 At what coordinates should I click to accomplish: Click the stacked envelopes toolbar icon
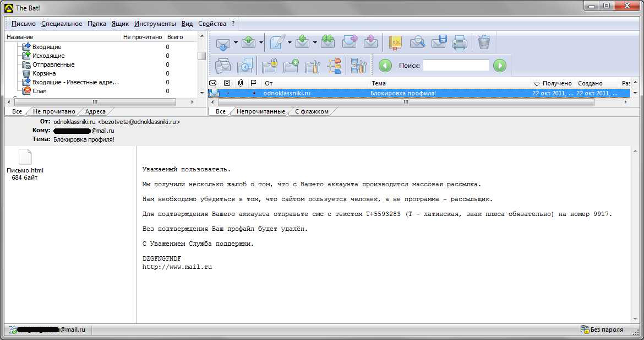pos(223,66)
